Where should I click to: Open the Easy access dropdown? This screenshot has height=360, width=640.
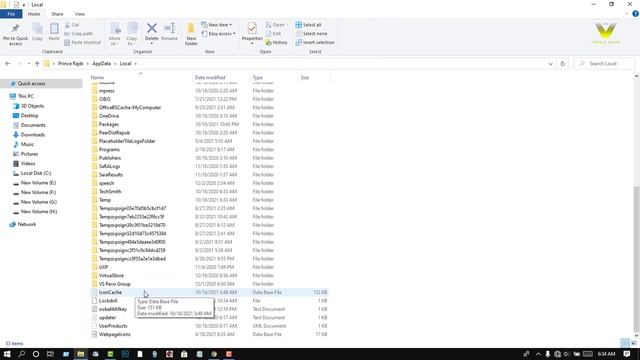pos(218,33)
